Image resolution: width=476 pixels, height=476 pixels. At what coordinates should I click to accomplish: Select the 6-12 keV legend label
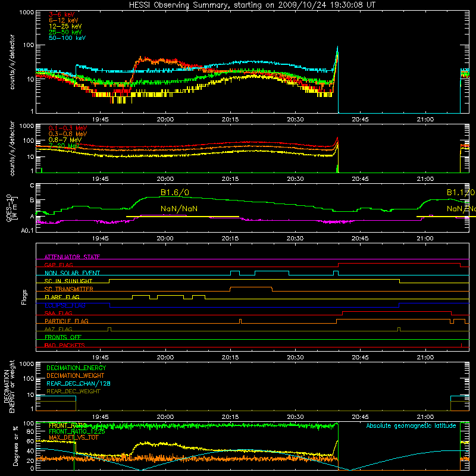64,20
